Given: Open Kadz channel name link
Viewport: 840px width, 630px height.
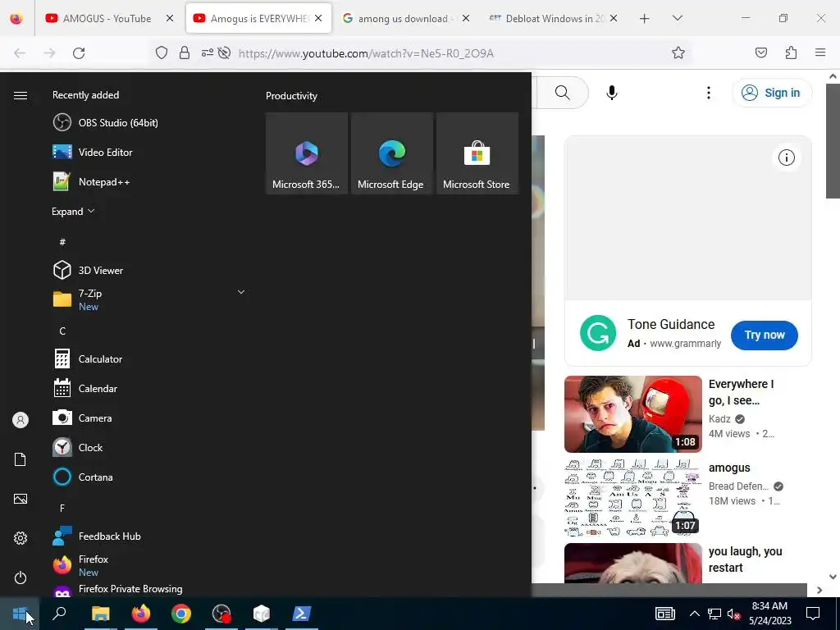Looking at the screenshot, I should (x=719, y=419).
